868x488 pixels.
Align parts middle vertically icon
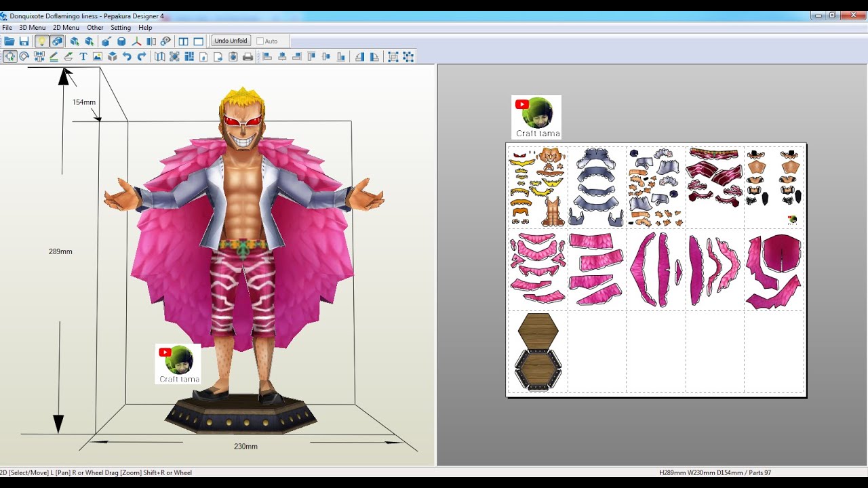(326, 57)
